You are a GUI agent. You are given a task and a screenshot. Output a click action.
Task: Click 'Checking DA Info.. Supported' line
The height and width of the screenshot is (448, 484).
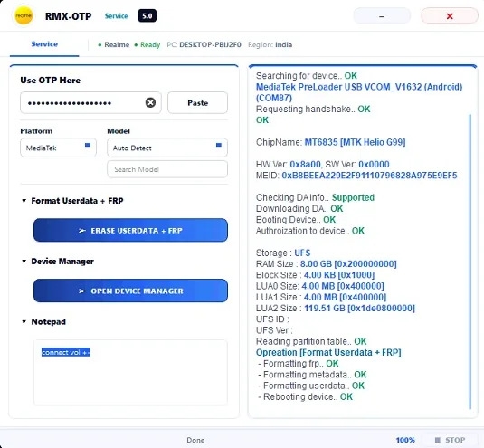[315, 197]
